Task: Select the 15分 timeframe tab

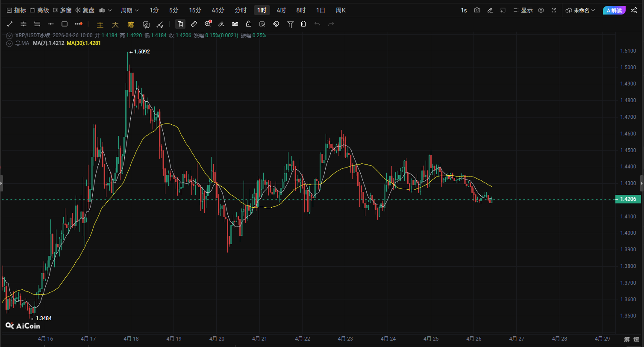Action: (195, 10)
